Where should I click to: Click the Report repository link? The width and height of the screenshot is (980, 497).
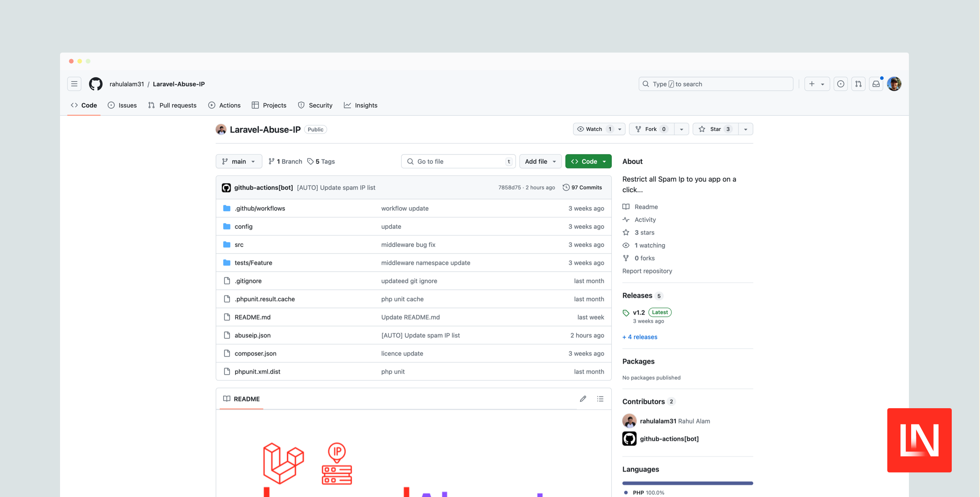click(x=647, y=271)
